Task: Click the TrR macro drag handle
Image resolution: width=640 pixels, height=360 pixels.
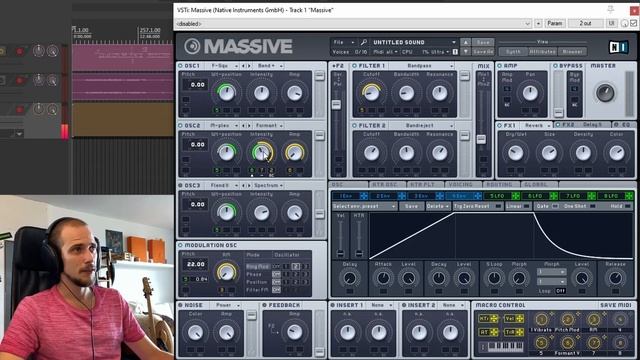Action: tap(520, 332)
